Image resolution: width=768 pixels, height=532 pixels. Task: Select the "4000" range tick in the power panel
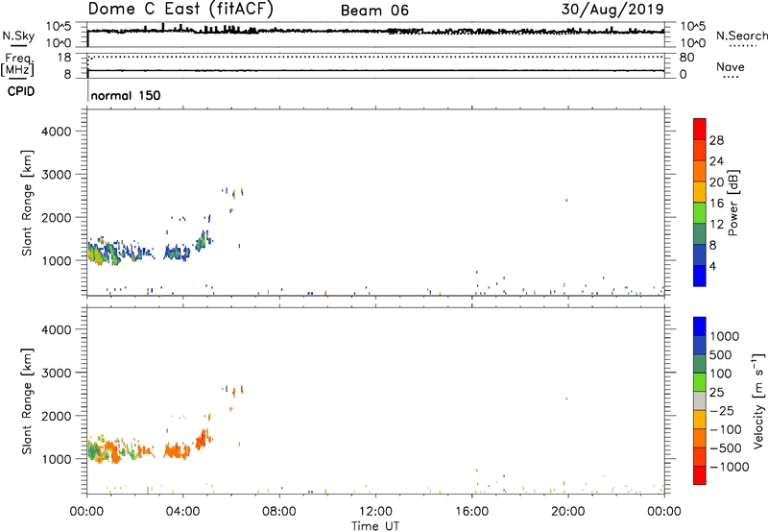click(56, 132)
